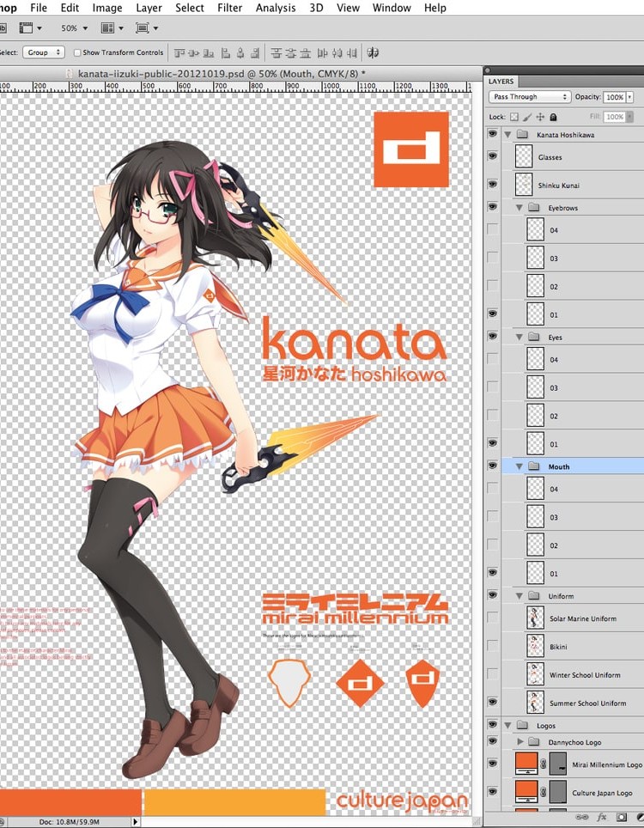
Task: Click Distribute left edges icon
Action: [x=323, y=52]
